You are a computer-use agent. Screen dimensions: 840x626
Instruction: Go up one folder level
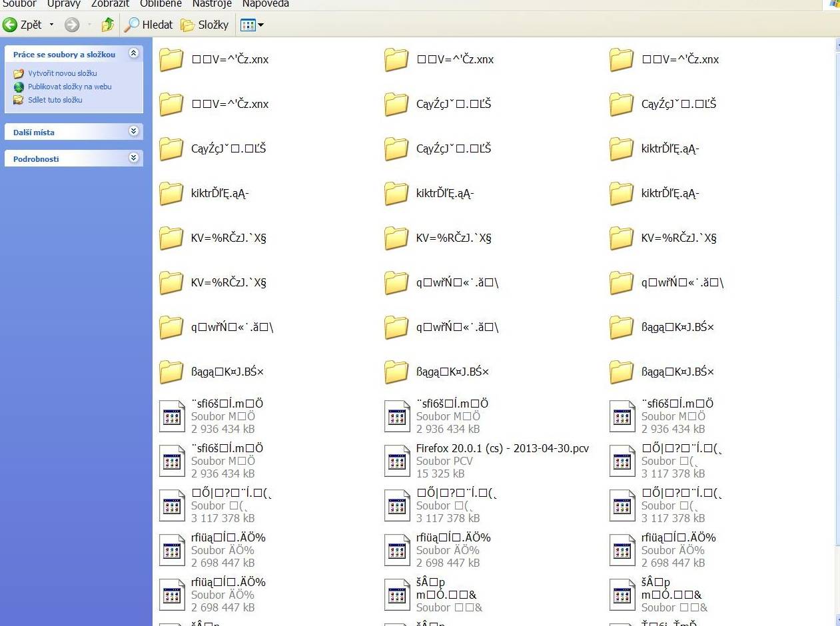pyautogui.click(x=108, y=25)
